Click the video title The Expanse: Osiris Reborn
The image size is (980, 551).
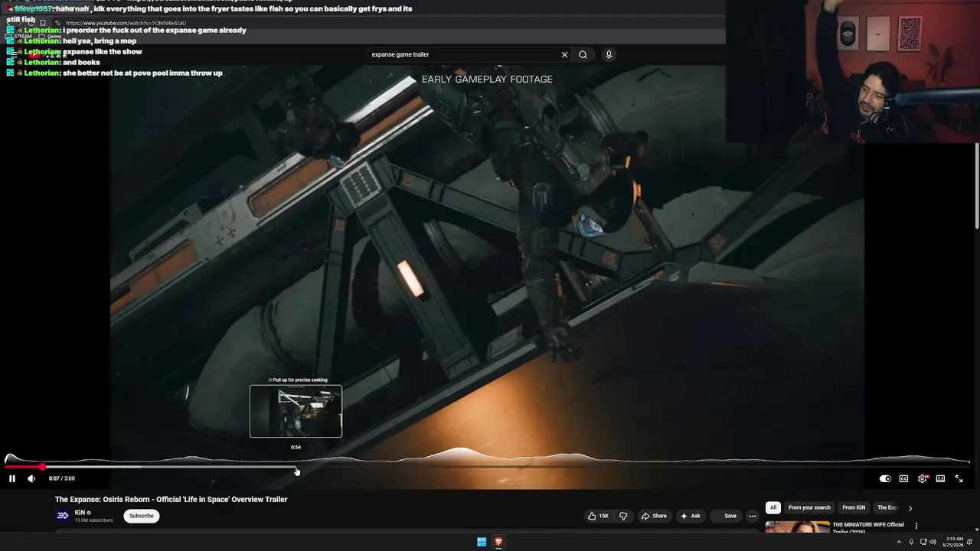point(171,499)
